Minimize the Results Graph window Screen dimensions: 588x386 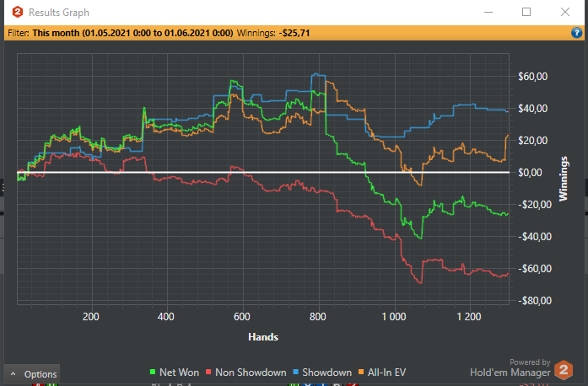(488, 12)
